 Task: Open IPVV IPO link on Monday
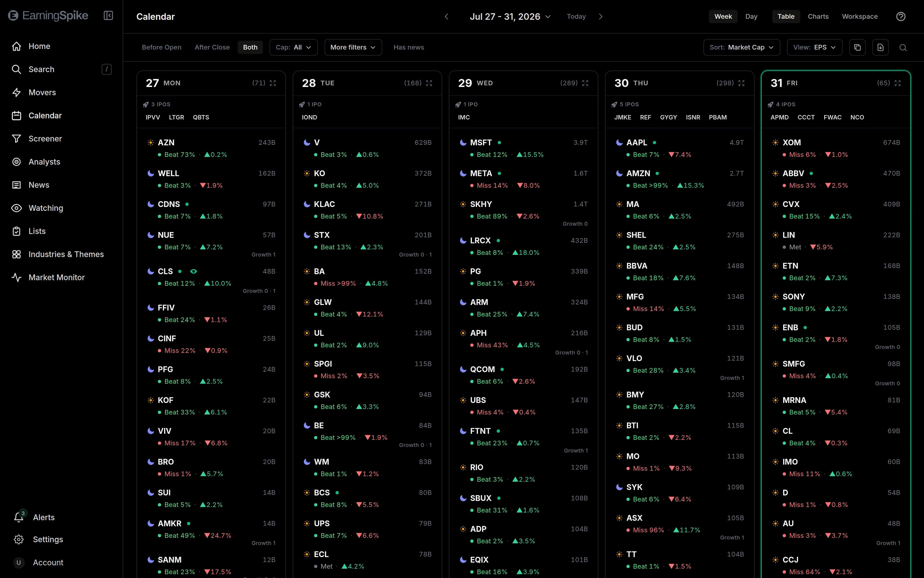tap(153, 117)
